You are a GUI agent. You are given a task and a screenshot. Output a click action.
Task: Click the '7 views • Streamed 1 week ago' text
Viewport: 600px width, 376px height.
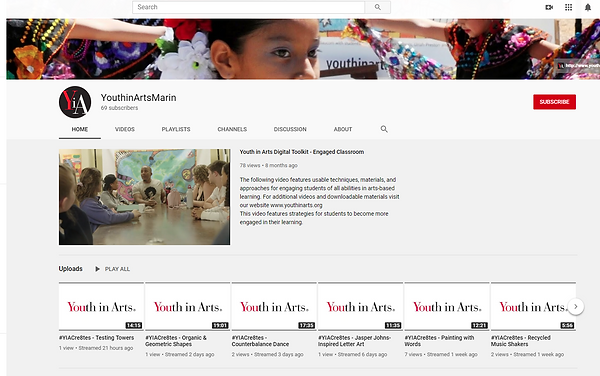(441, 355)
